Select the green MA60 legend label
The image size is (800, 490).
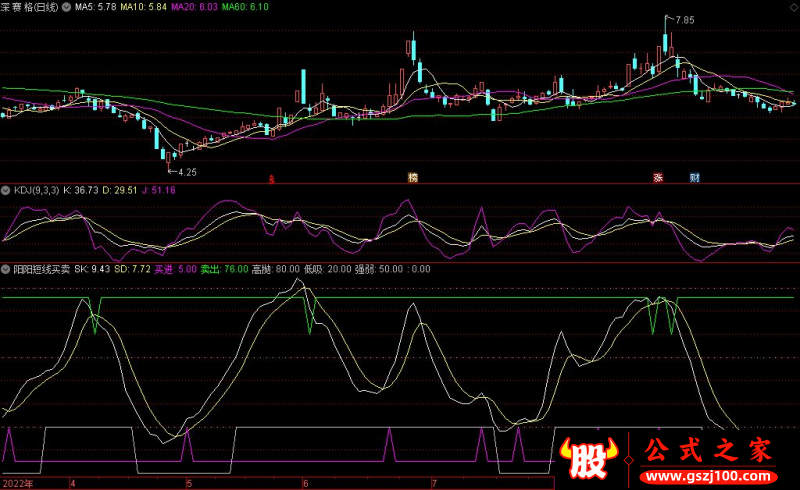[245, 7]
